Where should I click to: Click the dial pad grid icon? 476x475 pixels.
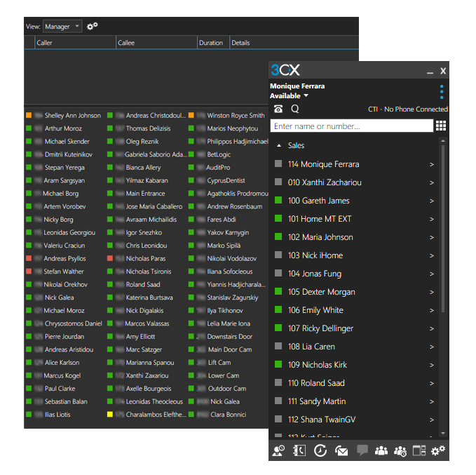pos(441,126)
